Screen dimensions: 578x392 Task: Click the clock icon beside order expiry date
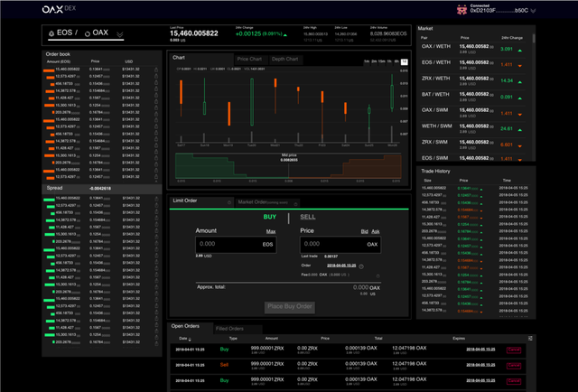tap(361, 266)
